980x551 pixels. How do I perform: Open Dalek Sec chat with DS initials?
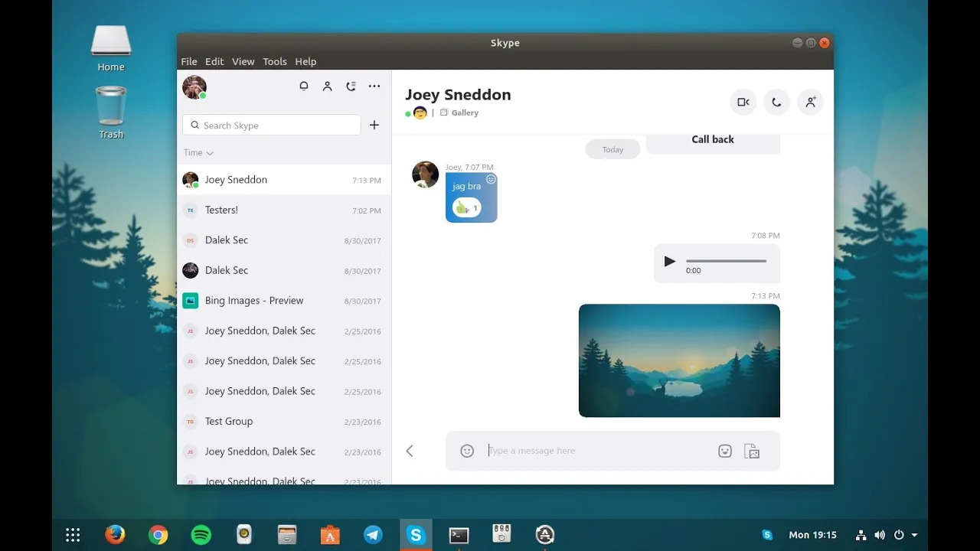click(x=284, y=240)
